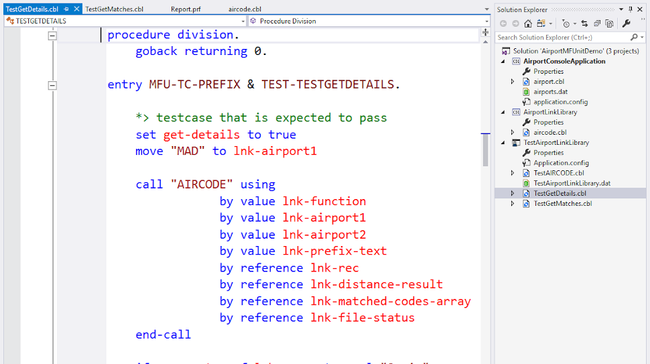Select Application.config under TestAirportLinkLibrary
The height and width of the screenshot is (364, 650).
(x=561, y=163)
